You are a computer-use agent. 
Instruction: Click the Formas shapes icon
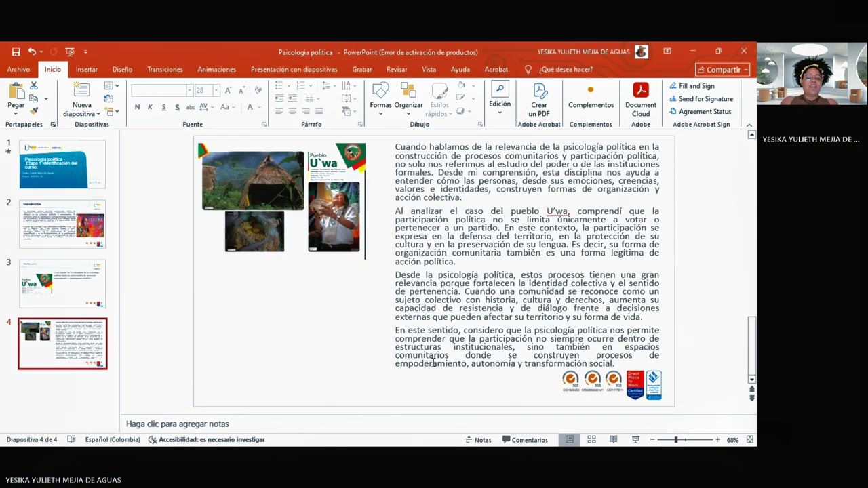(x=380, y=91)
